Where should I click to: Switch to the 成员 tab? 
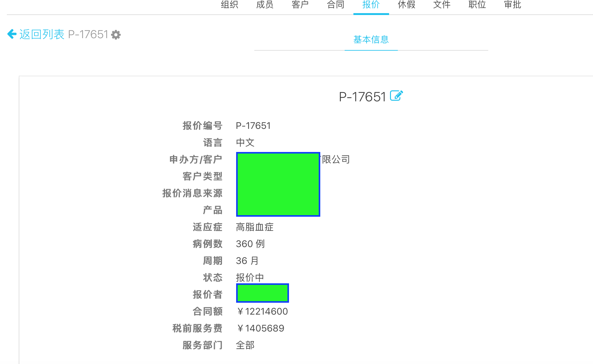pyautogui.click(x=265, y=5)
